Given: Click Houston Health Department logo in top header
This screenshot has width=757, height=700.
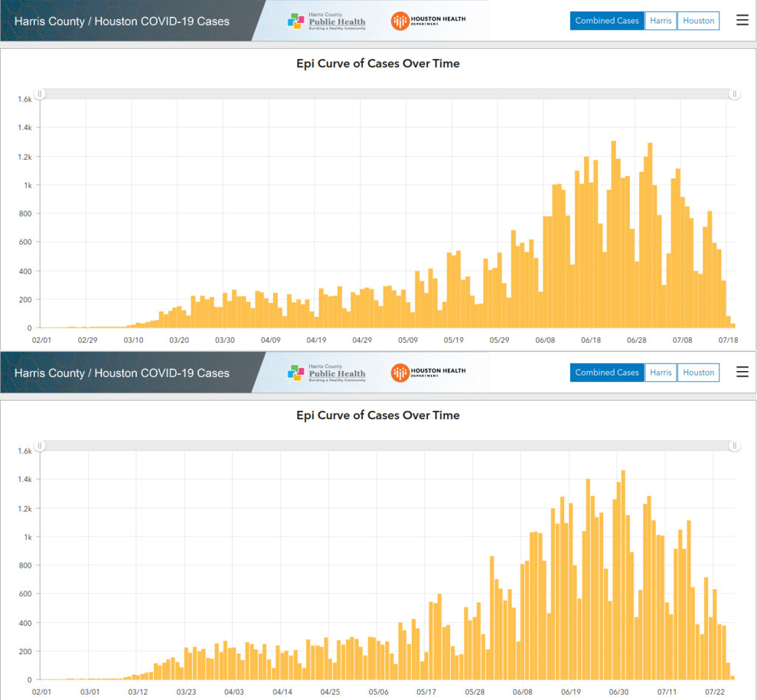Looking at the screenshot, I should coord(429,21).
